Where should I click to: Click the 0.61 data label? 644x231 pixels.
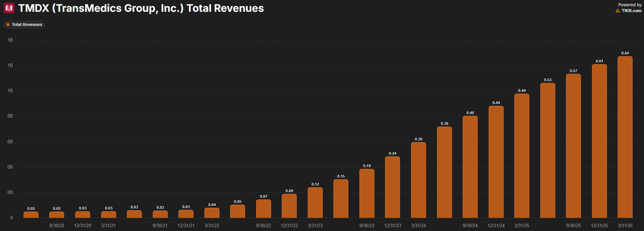click(x=599, y=61)
